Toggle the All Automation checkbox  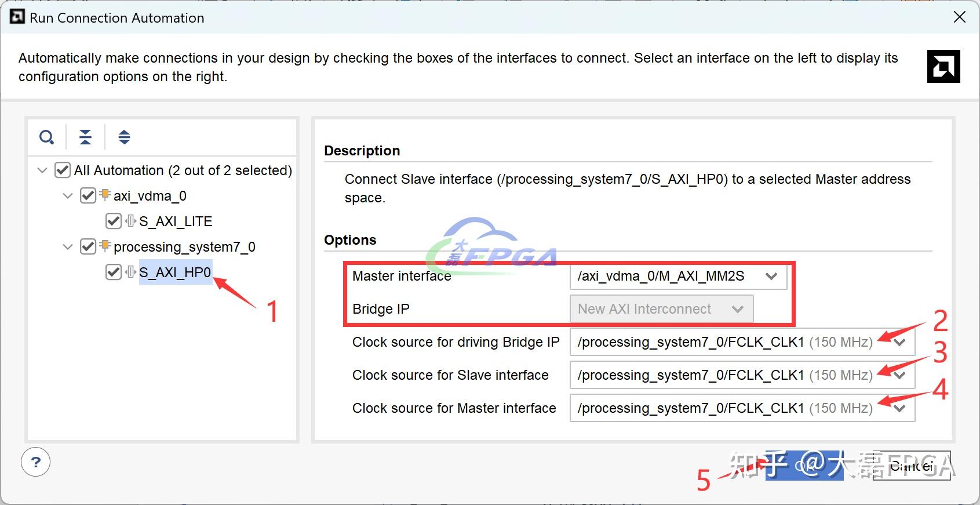point(63,170)
